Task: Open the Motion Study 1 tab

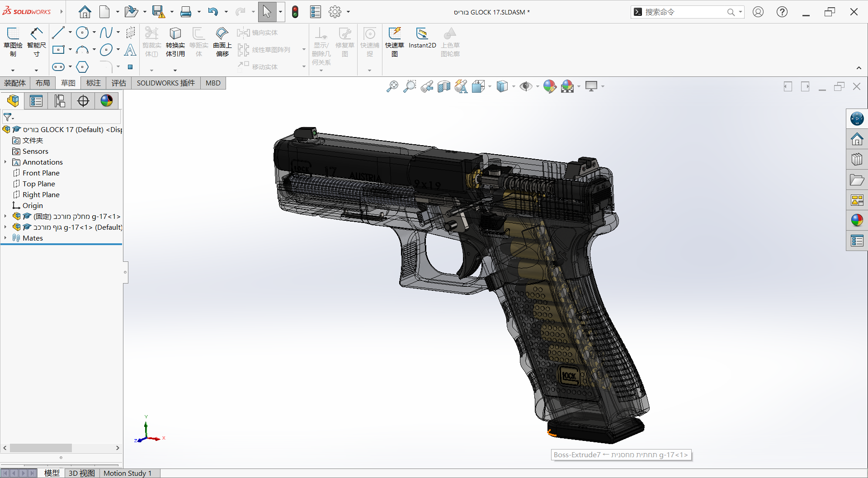Action: point(127,473)
